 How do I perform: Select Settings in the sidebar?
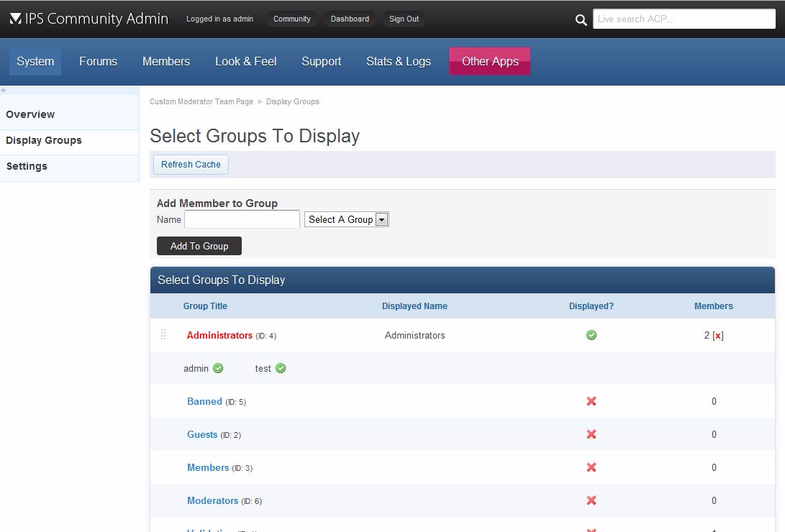pos(27,166)
